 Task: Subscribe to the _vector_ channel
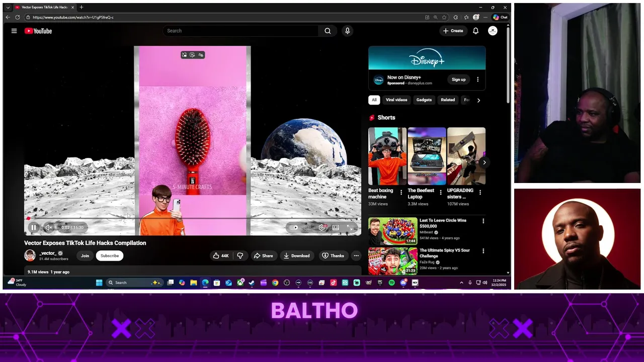point(110,255)
